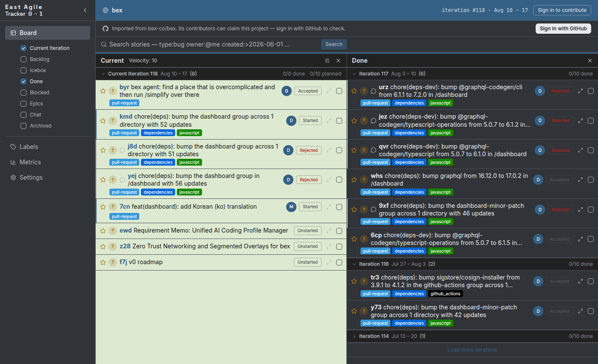The height and width of the screenshot is (364, 598).
Task: Click the M owner avatar on 7cn story
Action: point(291,207)
